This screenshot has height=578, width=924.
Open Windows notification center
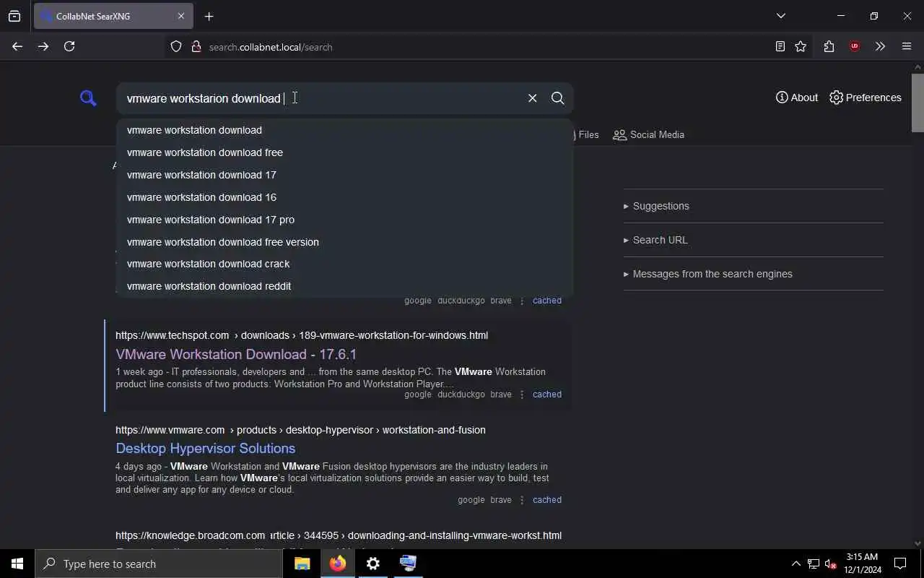point(900,564)
